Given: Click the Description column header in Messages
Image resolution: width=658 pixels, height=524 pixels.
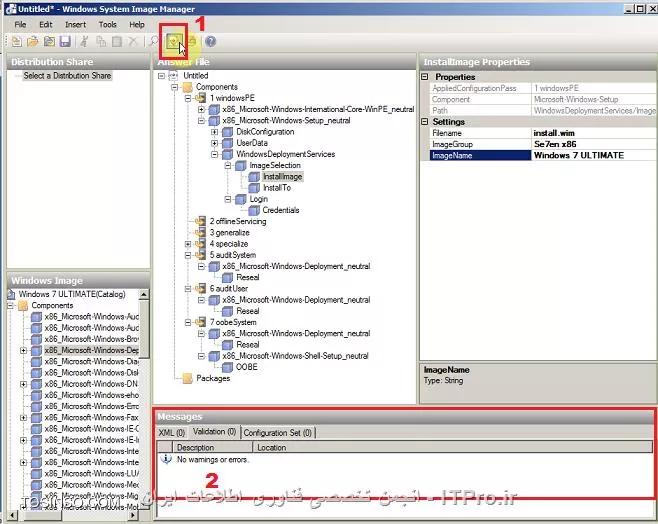Looking at the screenshot, I should point(212,447).
